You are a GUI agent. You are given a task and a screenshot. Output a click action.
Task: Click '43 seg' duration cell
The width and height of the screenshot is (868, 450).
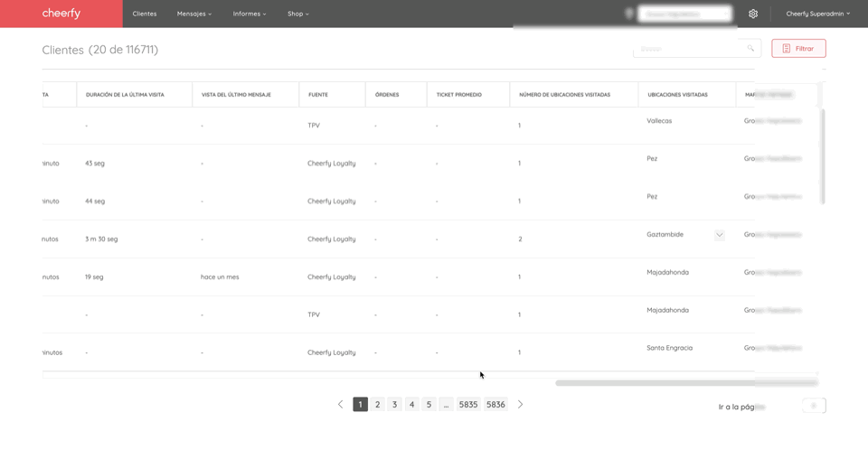[x=95, y=164]
